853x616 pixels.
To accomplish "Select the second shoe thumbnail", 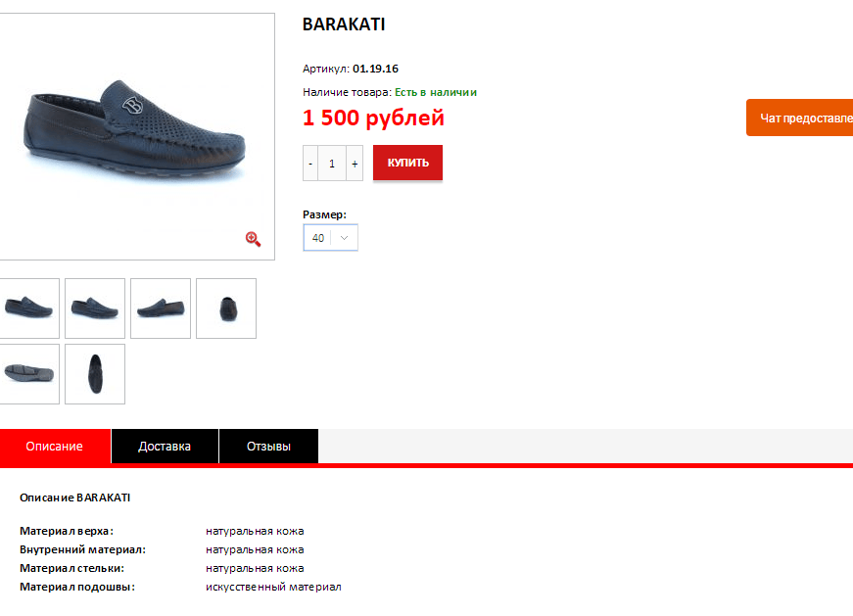I will (95, 308).
